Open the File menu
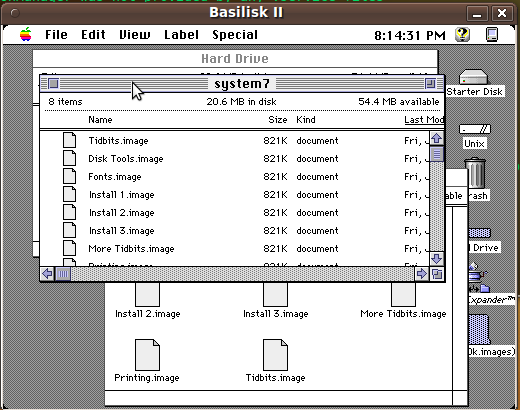Image resolution: width=520 pixels, height=410 pixels. (56, 35)
